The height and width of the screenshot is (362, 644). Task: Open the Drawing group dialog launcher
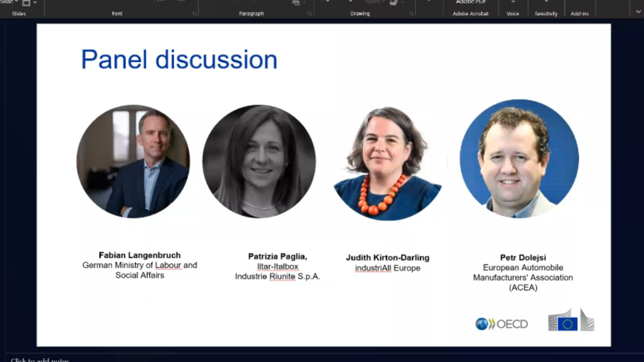(x=411, y=14)
